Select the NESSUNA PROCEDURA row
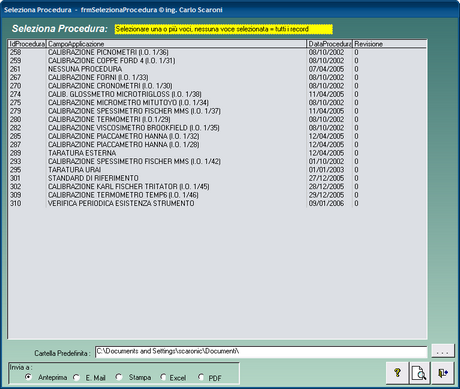The width and height of the screenshot is (460, 389). (217, 69)
